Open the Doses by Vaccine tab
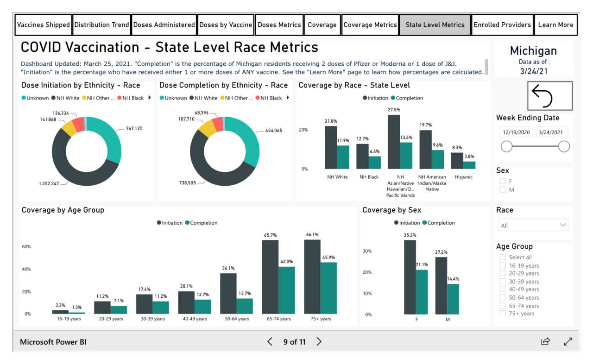Viewport: 593px width, 364px height. pos(225,25)
